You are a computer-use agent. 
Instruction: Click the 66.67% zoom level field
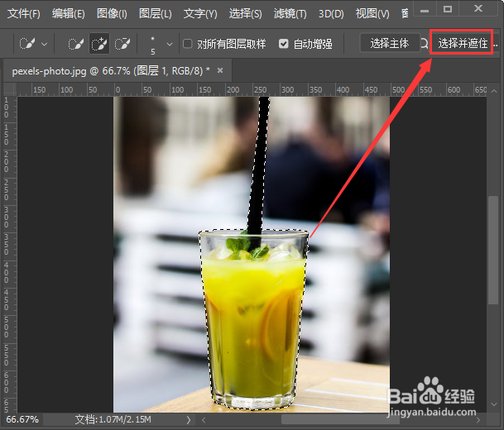click(22, 419)
